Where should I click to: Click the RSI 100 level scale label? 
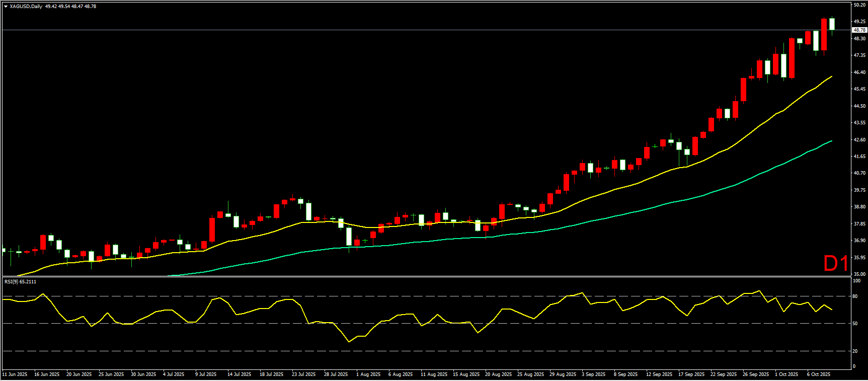pyautogui.click(x=856, y=281)
